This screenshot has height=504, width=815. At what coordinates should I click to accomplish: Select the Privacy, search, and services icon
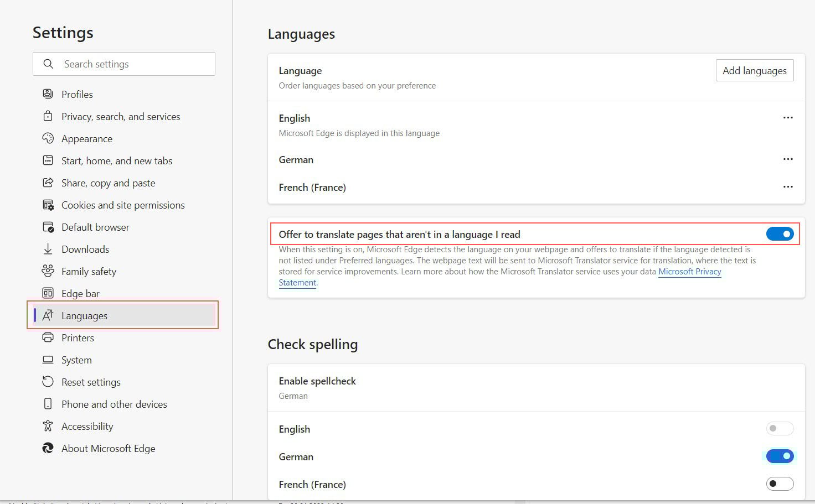click(x=49, y=116)
